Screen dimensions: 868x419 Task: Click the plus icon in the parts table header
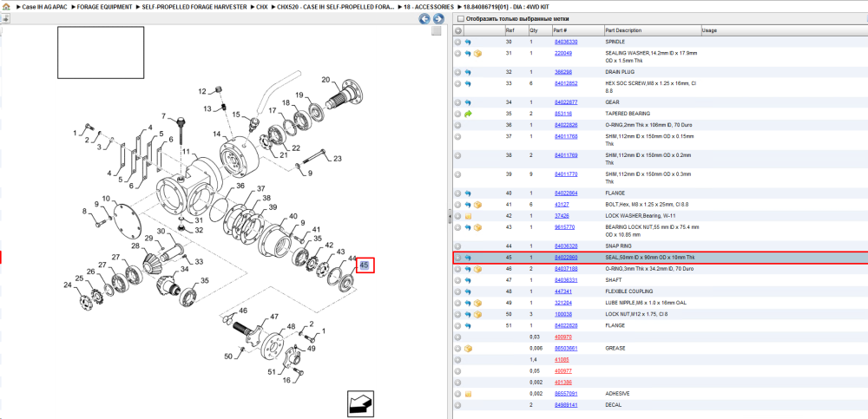pyautogui.click(x=457, y=31)
